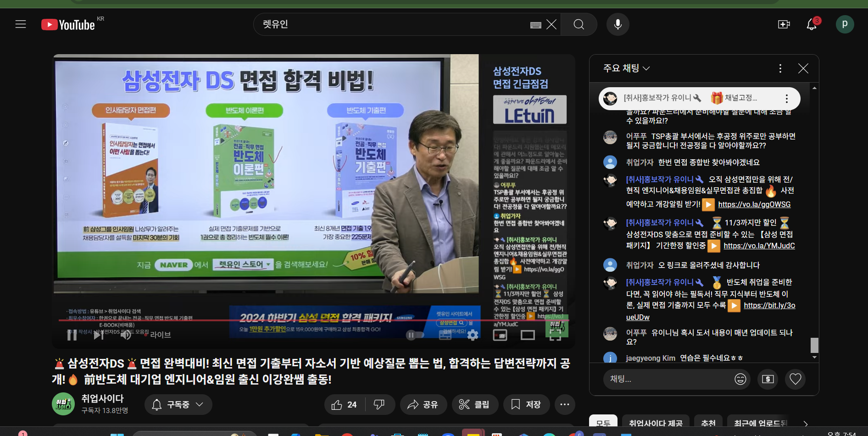Open the create video icon
The width and height of the screenshot is (868, 436).
pos(784,24)
